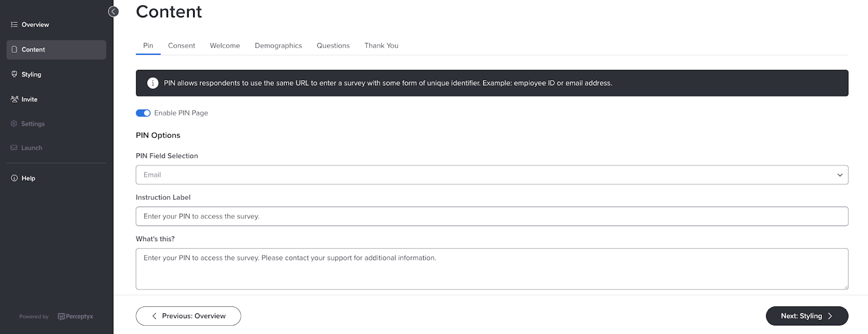Image resolution: width=868 pixels, height=334 pixels.
Task: Switch to the Consent tab
Action: [182, 46]
